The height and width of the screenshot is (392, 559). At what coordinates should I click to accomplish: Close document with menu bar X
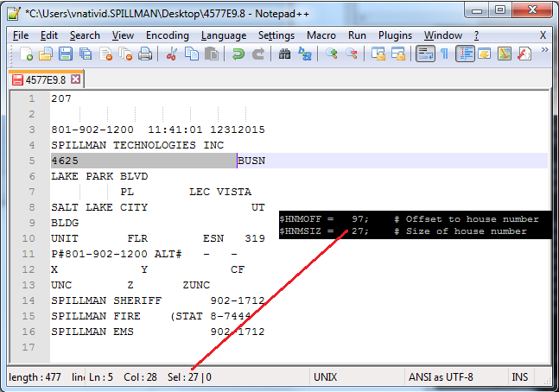(543, 35)
